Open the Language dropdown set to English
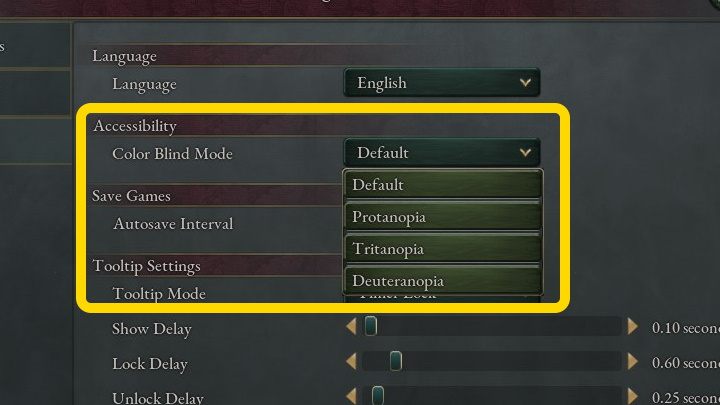Image resolution: width=720 pixels, height=405 pixels. point(441,83)
